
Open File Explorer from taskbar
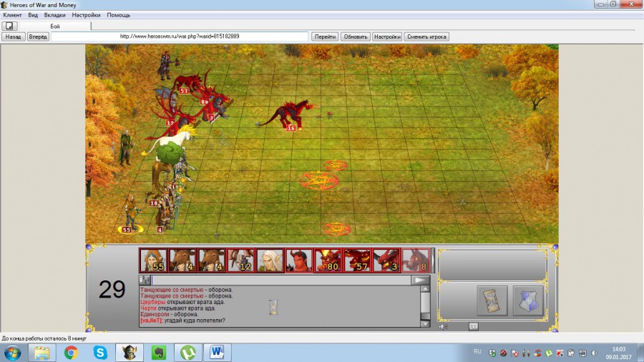pyautogui.click(x=42, y=353)
